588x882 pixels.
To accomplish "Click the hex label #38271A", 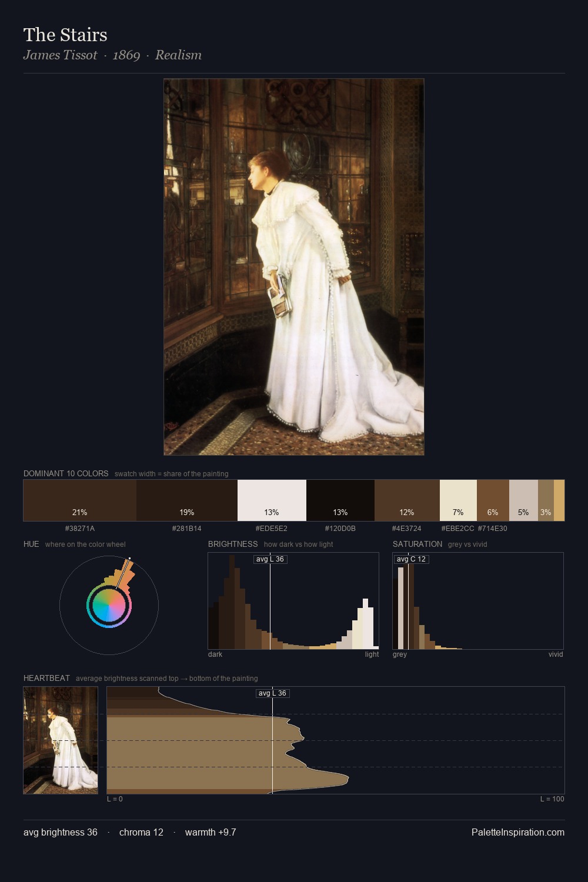I will [80, 529].
